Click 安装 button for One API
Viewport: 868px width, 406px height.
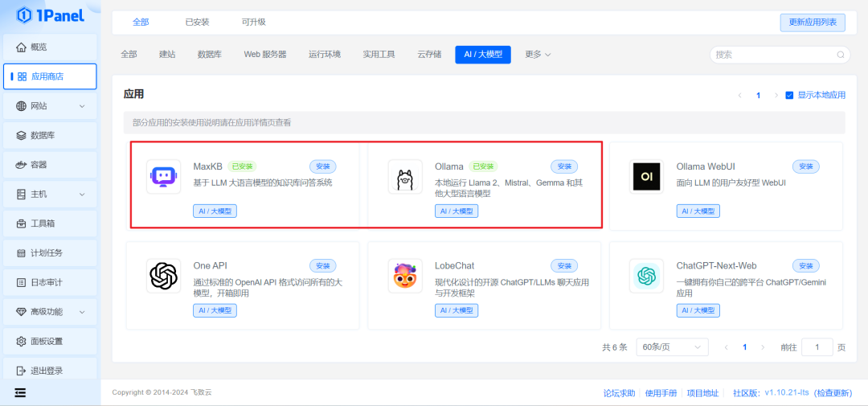323,266
